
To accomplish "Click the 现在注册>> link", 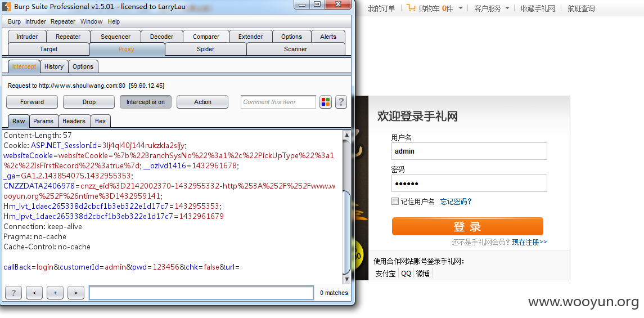I will tap(529, 242).
